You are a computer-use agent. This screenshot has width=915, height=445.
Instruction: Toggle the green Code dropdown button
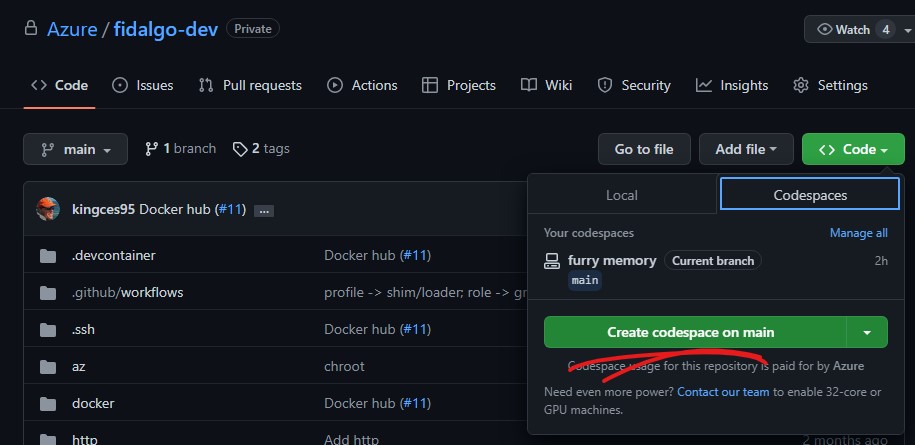click(853, 149)
